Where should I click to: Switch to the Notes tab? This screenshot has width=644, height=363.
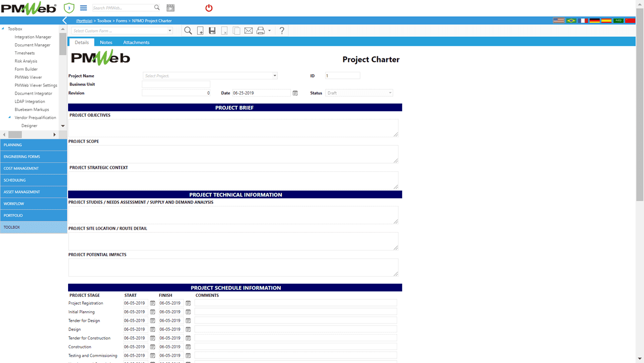(106, 43)
